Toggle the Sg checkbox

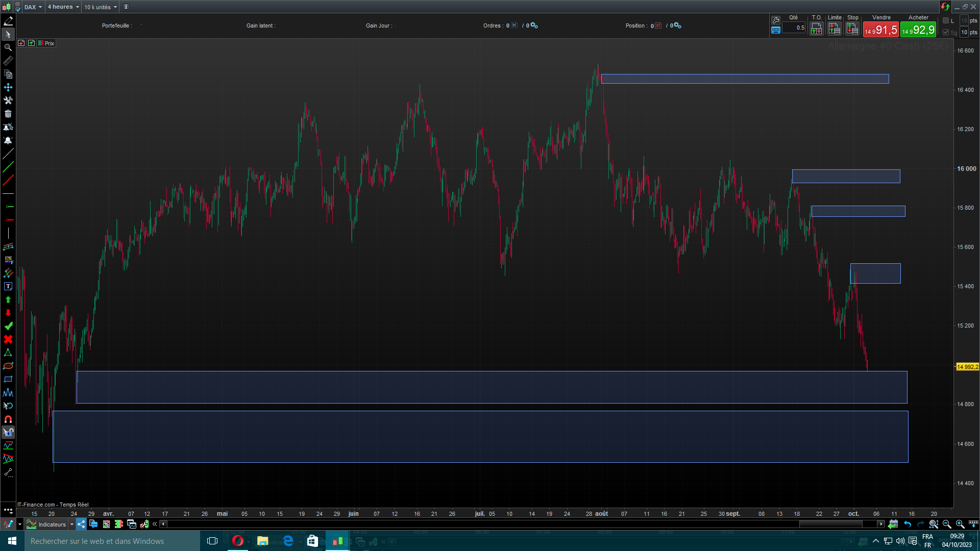click(x=946, y=32)
